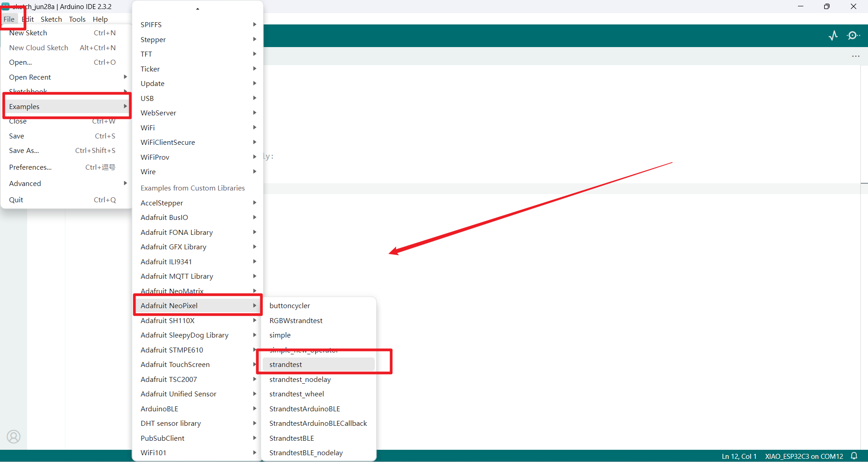The image size is (868, 462).
Task: Select Save in the File menu
Action: (x=66, y=136)
